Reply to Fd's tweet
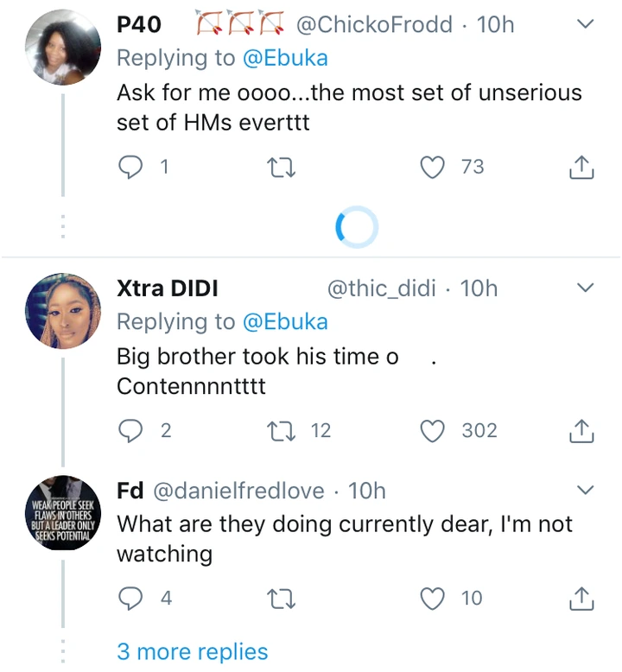Screen dimensions: 622x672 pyautogui.click(x=130, y=598)
